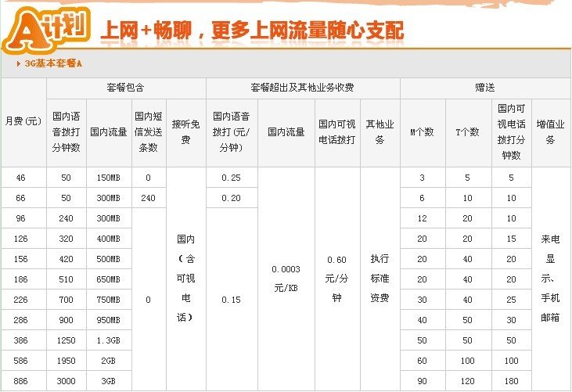Click the 国内(含可视电话) cell
Screen dimensions: 572x392
click(186, 279)
